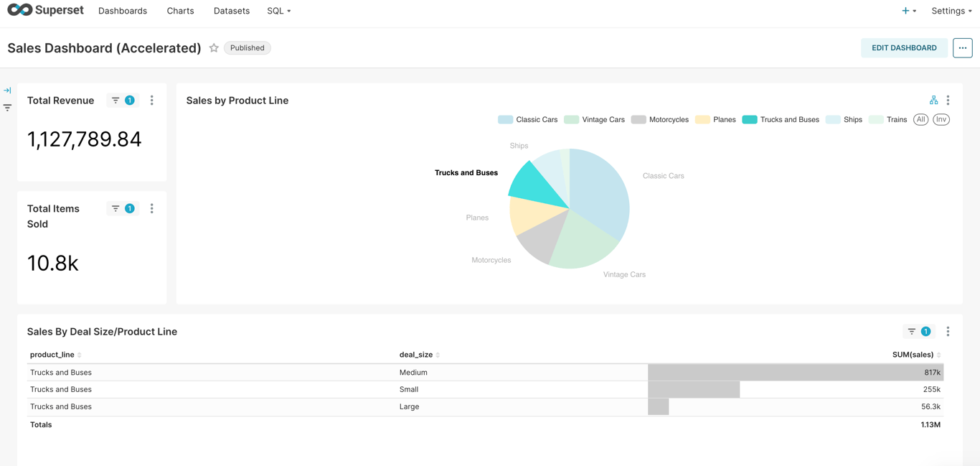Screen dimensions: 980x466
Task: Toggle Trains legend entry
Action: (888, 120)
